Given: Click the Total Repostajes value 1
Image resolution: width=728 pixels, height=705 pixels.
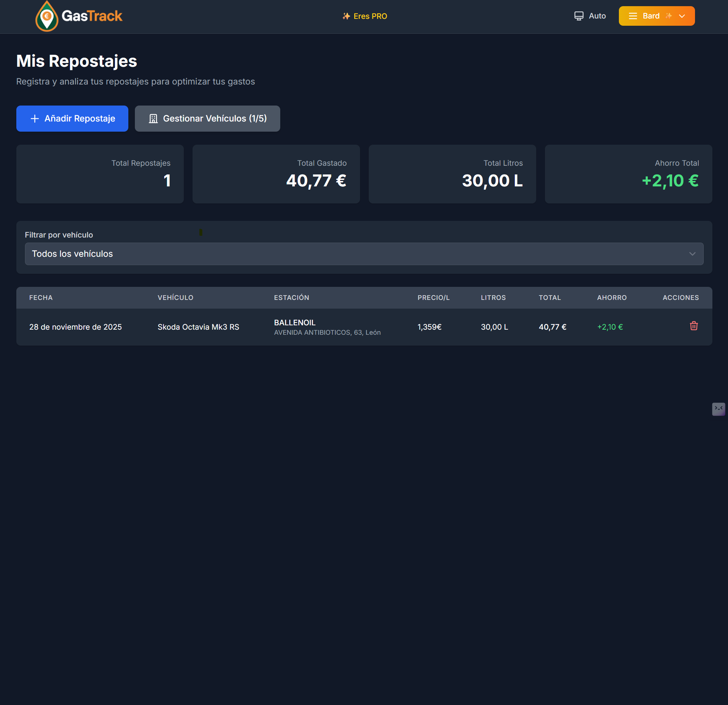Looking at the screenshot, I should tap(167, 181).
